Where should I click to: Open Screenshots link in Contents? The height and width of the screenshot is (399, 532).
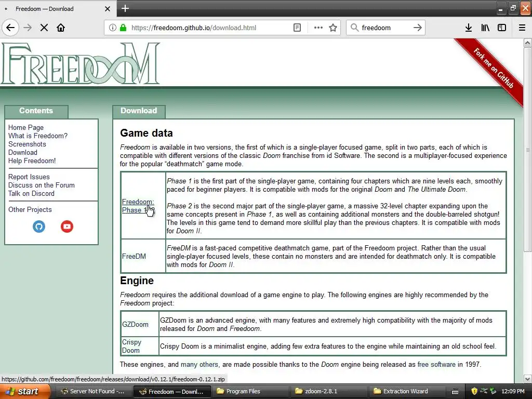click(x=27, y=144)
